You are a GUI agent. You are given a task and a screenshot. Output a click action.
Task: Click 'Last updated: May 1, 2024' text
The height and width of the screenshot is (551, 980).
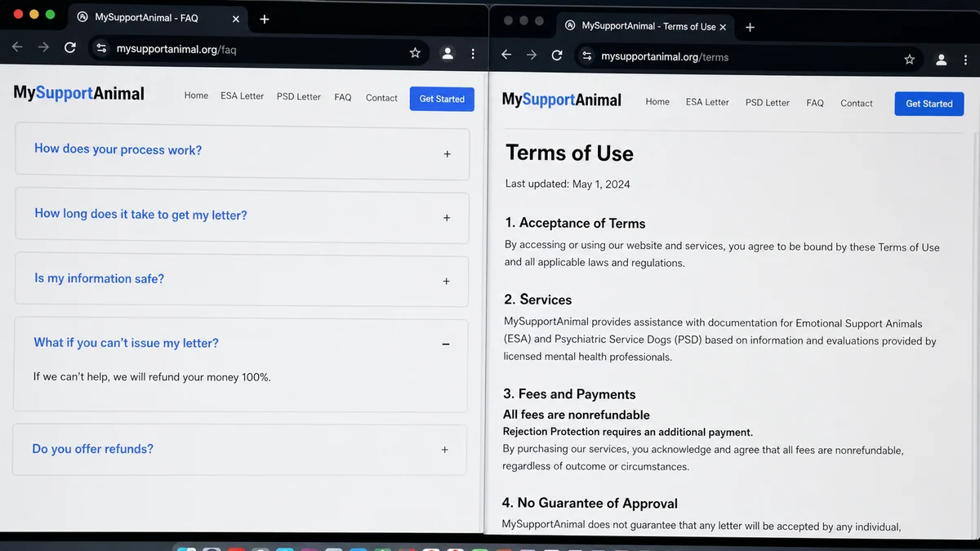click(568, 184)
